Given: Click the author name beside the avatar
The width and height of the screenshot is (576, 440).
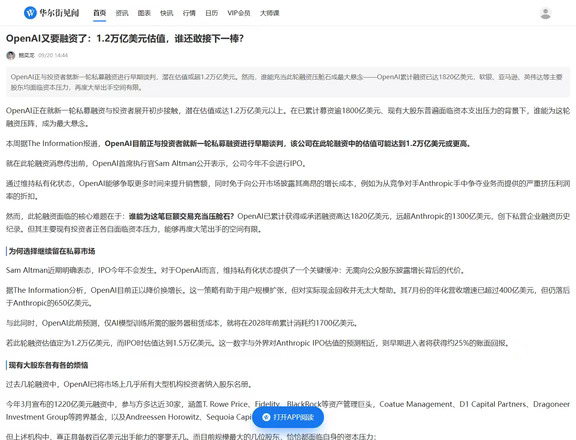Looking at the screenshot, I should pyautogui.click(x=26, y=55).
